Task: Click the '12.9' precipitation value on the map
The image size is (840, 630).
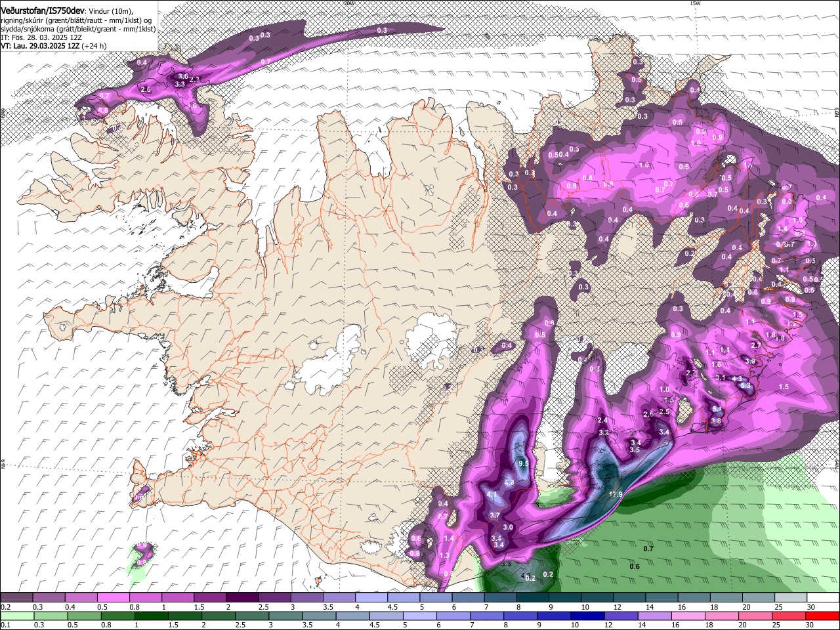Action: [x=616, y=494]
